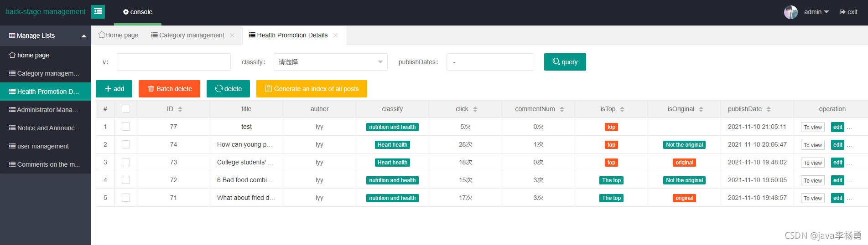Image resolution: width=868 pixels, height=245 pixels.
Task: Collapse the Manage Lists menu section
Action: click(46, 36)
